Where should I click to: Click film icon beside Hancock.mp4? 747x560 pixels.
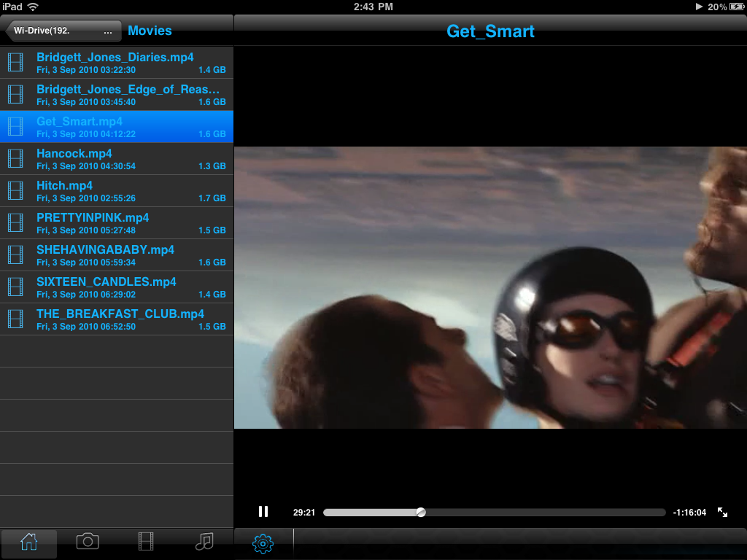point(15,158)
